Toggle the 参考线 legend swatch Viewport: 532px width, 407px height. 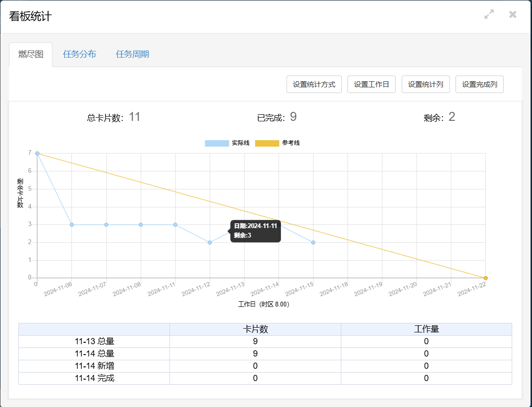[267, 143]
